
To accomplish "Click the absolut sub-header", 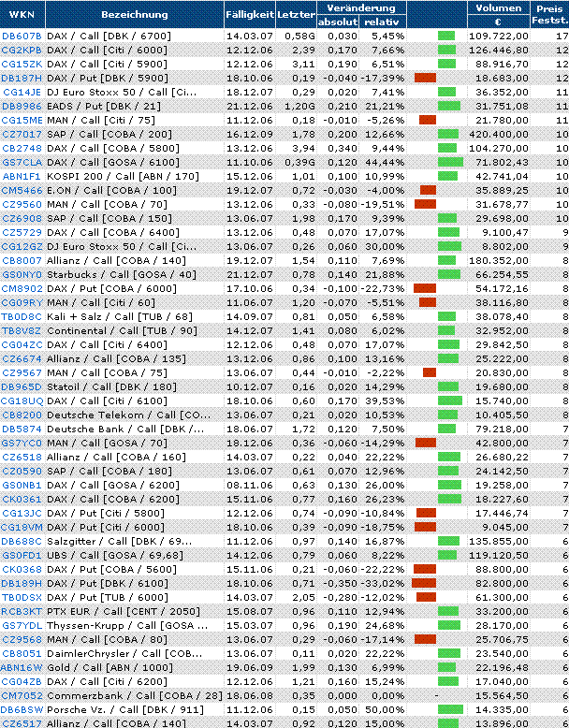I will (x=338, y=22).
